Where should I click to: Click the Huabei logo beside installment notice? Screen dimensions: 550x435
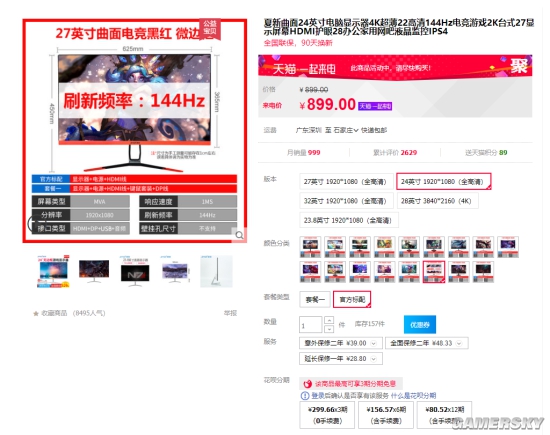tap(308, 384)
